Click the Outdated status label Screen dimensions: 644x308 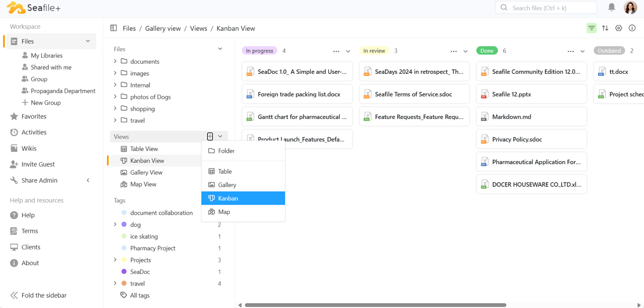click(x=609, y=51)
